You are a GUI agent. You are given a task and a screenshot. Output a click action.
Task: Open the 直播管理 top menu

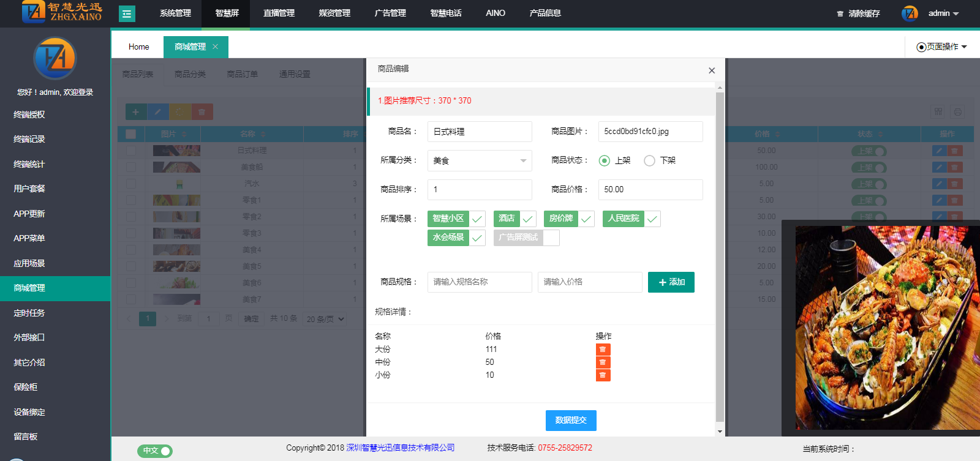pos(279,13)
